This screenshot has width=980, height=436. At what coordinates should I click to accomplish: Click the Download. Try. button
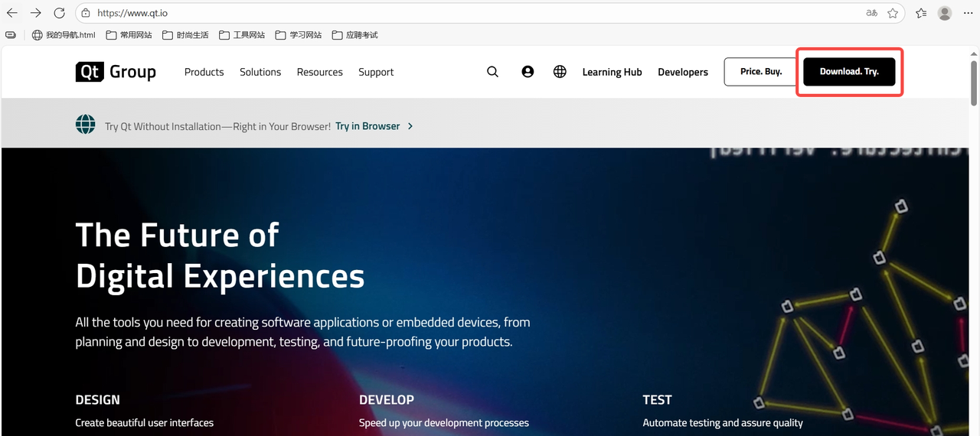pos(849,72)
